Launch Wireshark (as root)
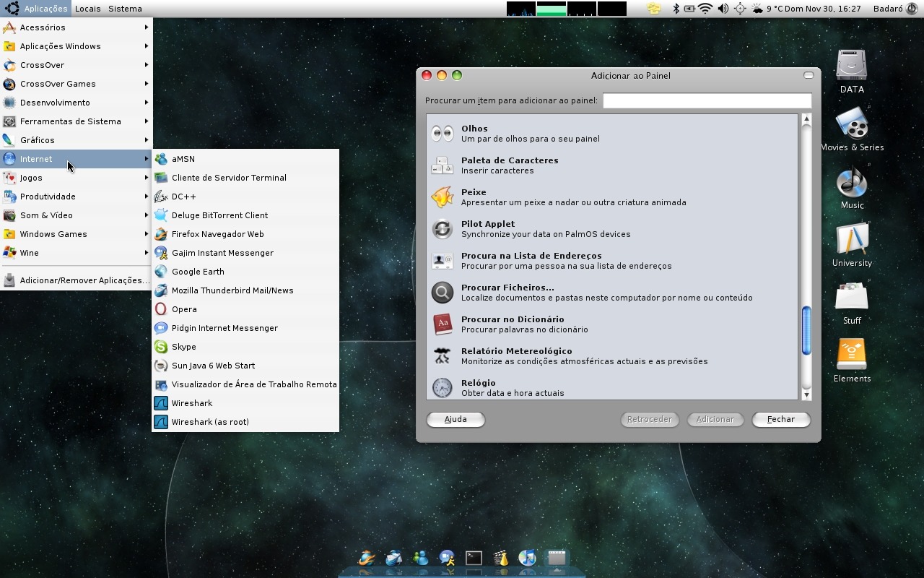The width and height of the screenshot is (924, 578). 245,422
